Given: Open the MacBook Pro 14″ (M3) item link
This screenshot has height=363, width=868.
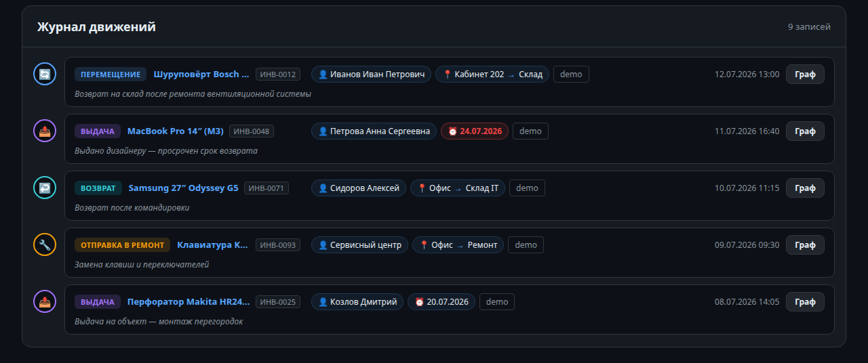Looking at the screenshot, I should click(x=175, y=131).
